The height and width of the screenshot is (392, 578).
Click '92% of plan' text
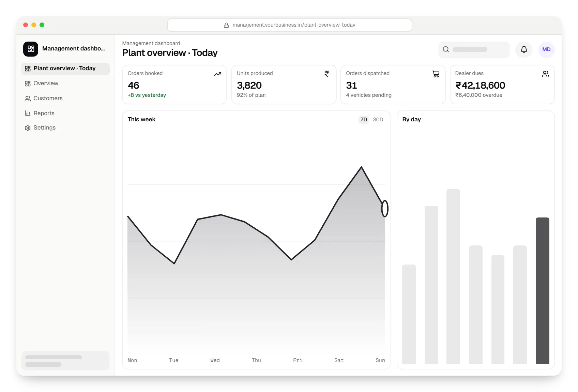251,95
